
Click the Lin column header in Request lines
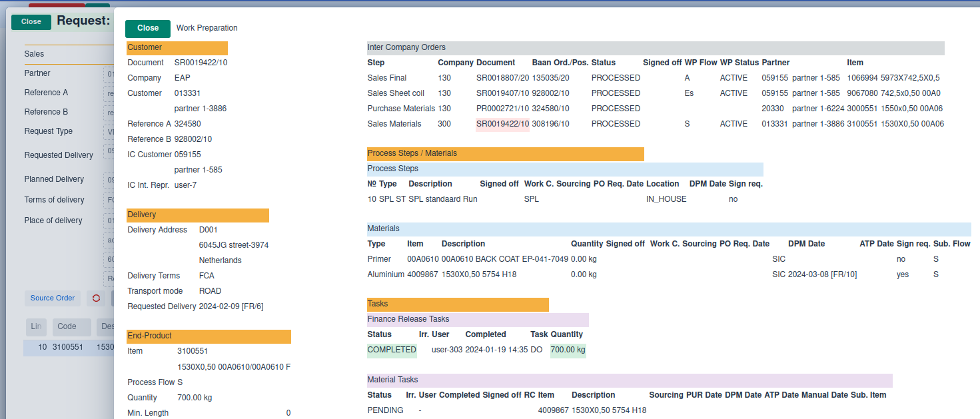coord(36,326)
